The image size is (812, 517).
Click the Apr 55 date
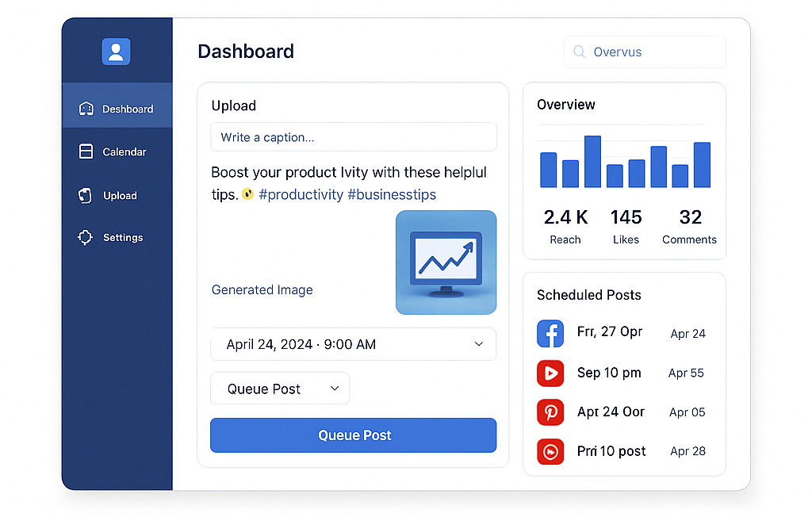coord(686,373)
